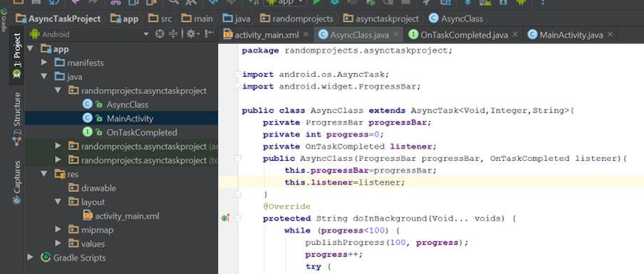Click AsyncClass in the breadcrumb bar
Viewport: 644px width, 274px height.
pyautogui.click(x=456, y=19)
